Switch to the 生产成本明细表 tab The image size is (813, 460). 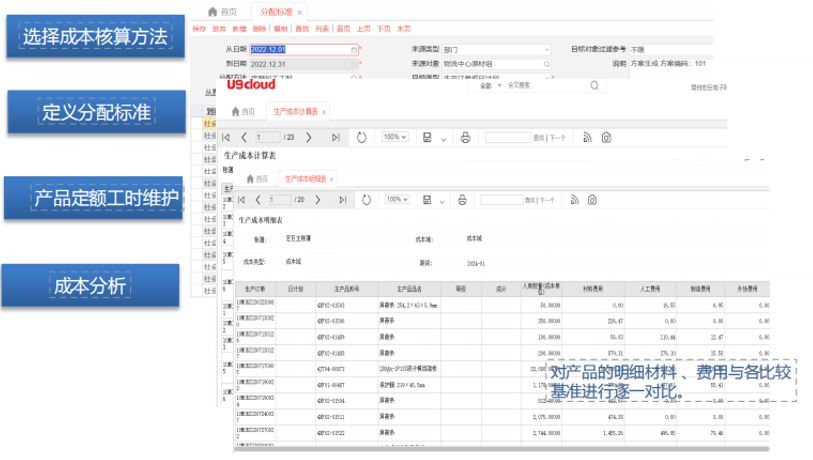pos(306,179)
